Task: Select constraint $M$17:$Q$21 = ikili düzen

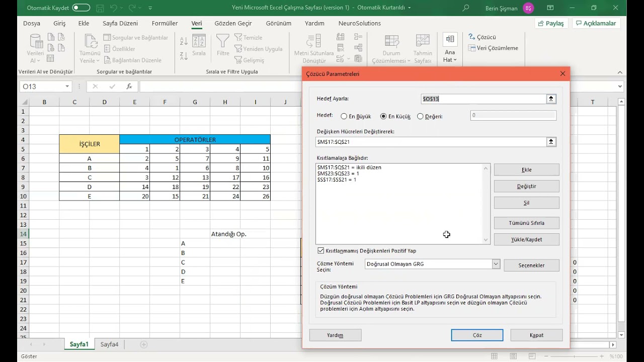Action: click(349, 167)
